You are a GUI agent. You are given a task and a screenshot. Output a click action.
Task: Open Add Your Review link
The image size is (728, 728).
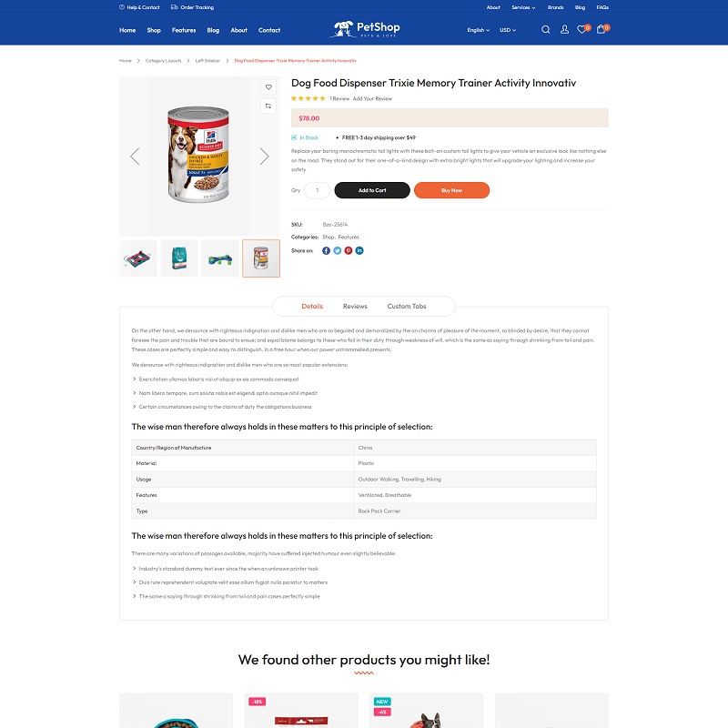(372, 99)
